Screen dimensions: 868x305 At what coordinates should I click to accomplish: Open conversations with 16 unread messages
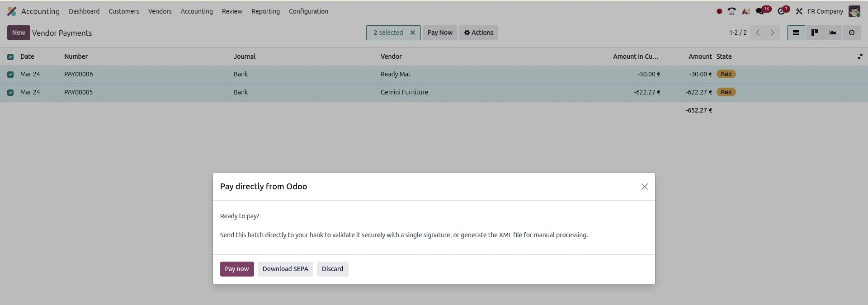(x=763, y=11)
